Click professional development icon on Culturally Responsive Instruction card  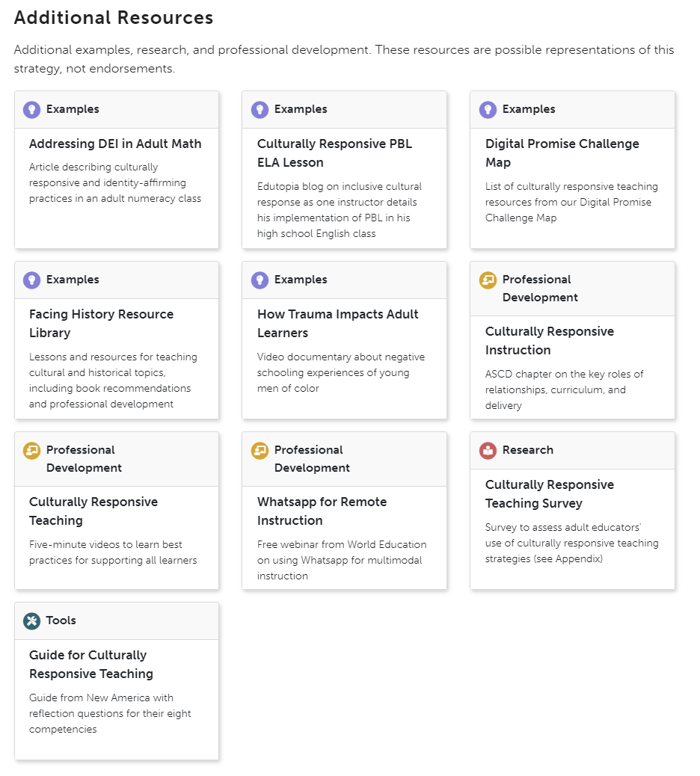(x=488, y=280)
